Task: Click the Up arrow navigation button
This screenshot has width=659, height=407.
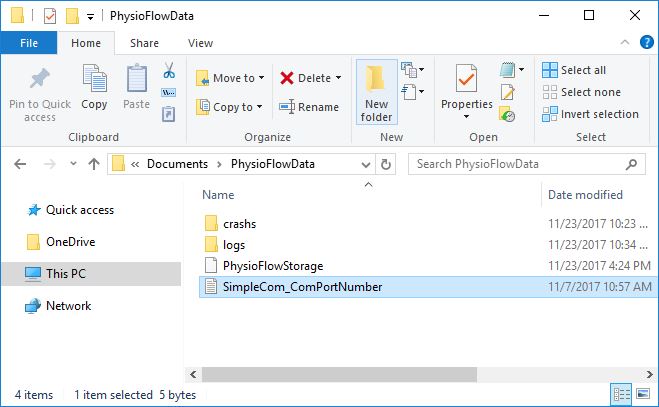Action: pos(93,163)
